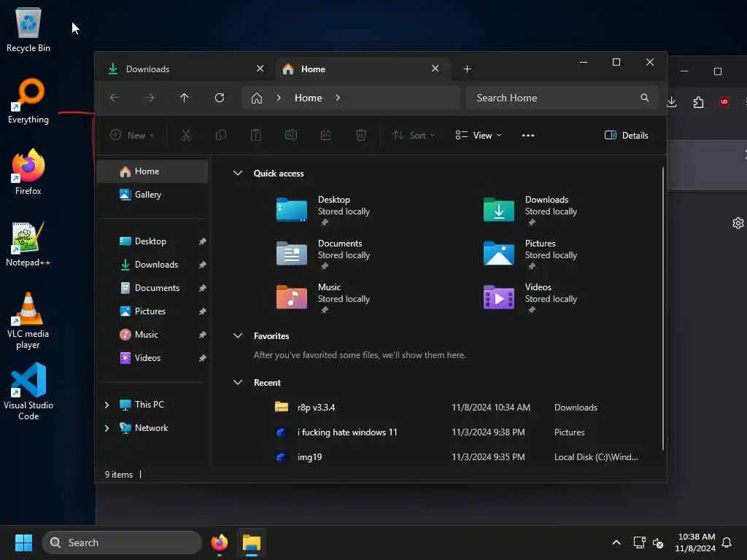Select Home in the navigation pane

tap(152, 171)
